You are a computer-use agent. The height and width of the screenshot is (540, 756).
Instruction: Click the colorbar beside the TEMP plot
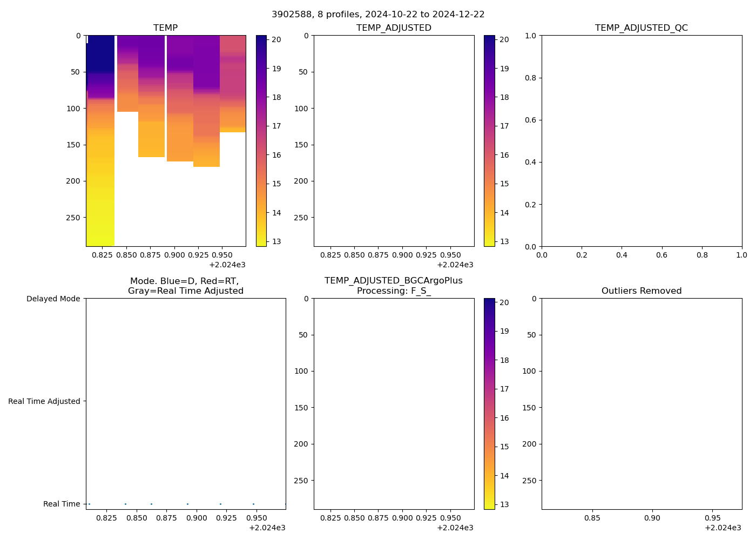(261, 140)
